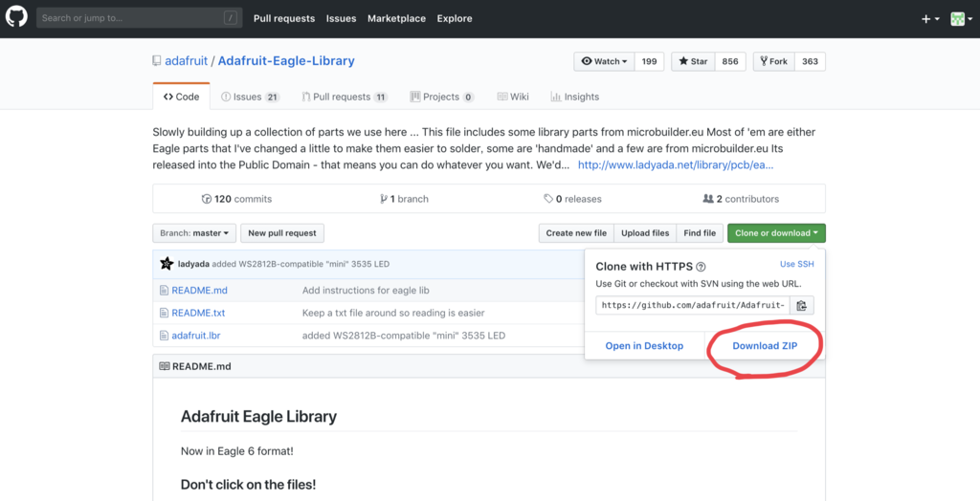This screenshot has width=980, height=501.
Task: Click the Adafruit Eagle Library heading
Action: pyautogui.click(x=258, y=417)
